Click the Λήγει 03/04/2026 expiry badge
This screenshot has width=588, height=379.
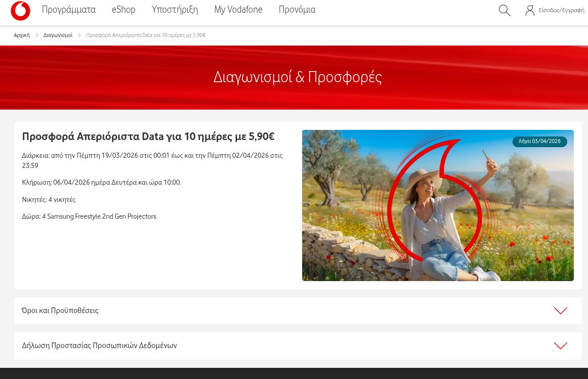[x=539, y=142]
